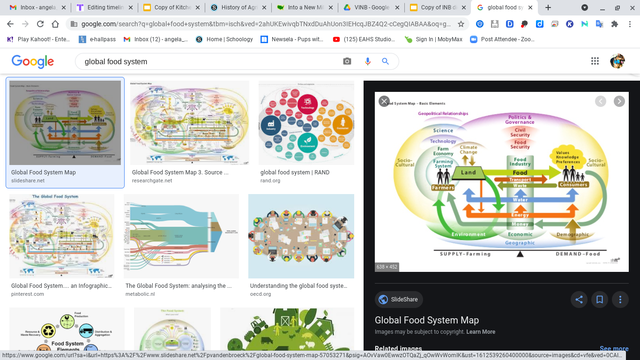Bookmark this page with star icon
Image resolution: width=640 pixels, height=360 pixels.
(x=461, y=24)
